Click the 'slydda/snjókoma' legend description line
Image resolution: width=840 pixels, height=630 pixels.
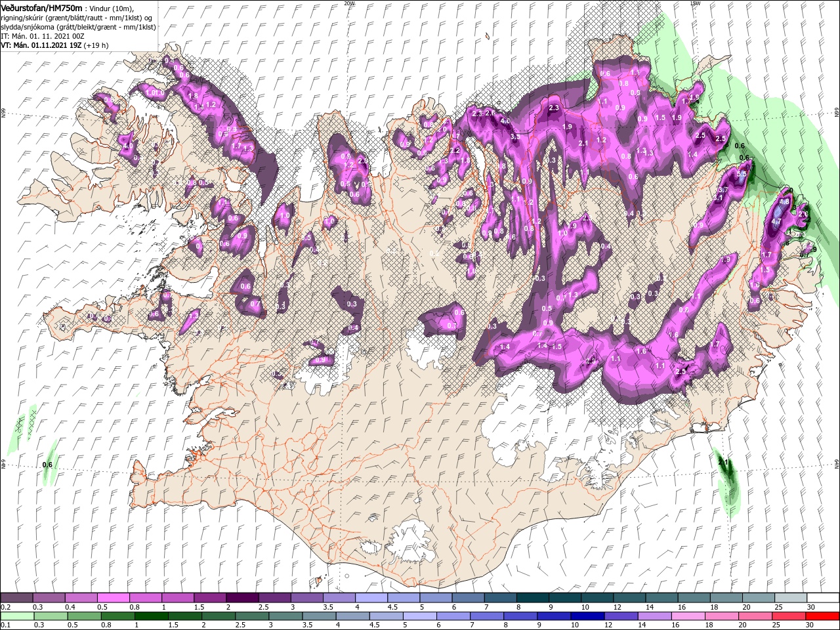point(78,27)
